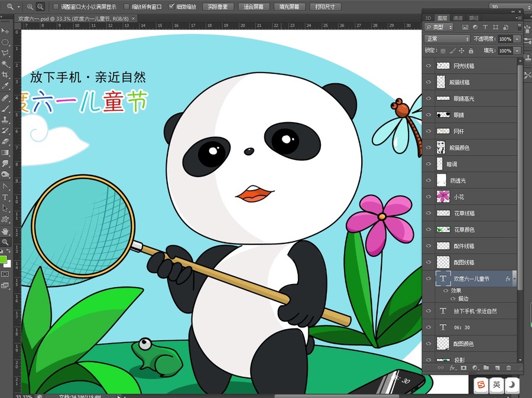Open the Layers panel flyout menu
Viewport: 532px width, 398px height.
(518, 18)
